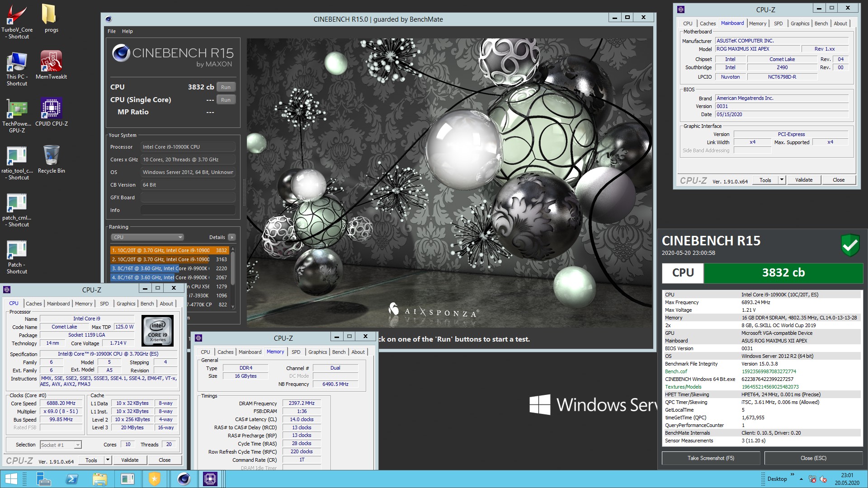Click the Cinebench R15 logo sphere
Screen dimensions: 868x488
click(121, 53)
